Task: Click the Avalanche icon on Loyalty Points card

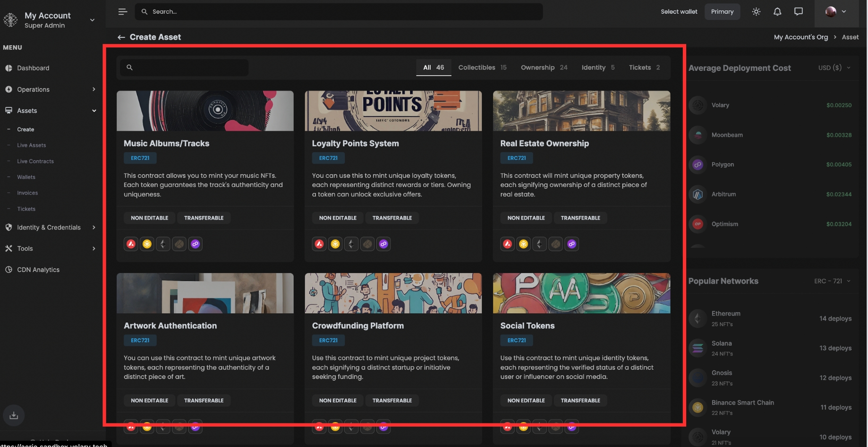Action: (x=319, y=244)
